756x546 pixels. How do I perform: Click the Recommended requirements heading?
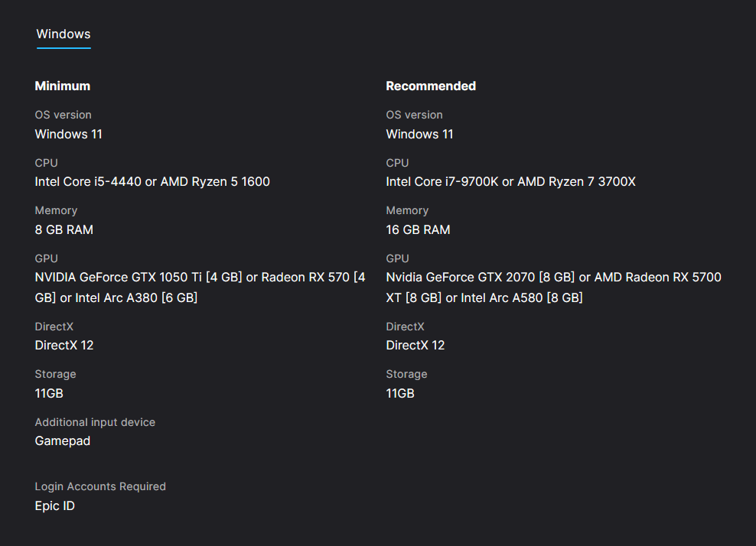pyautogui.click(x=431, y=86)
